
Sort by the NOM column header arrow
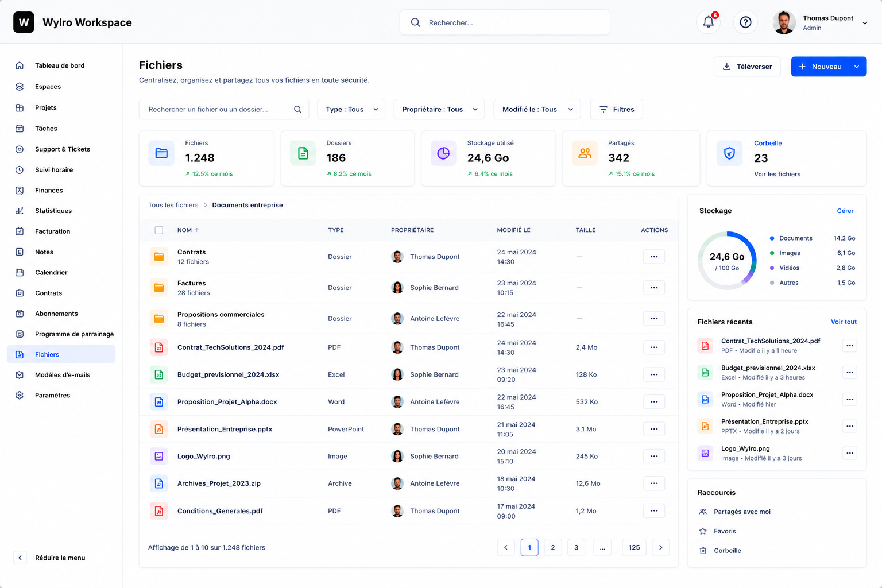click(197, 230)
